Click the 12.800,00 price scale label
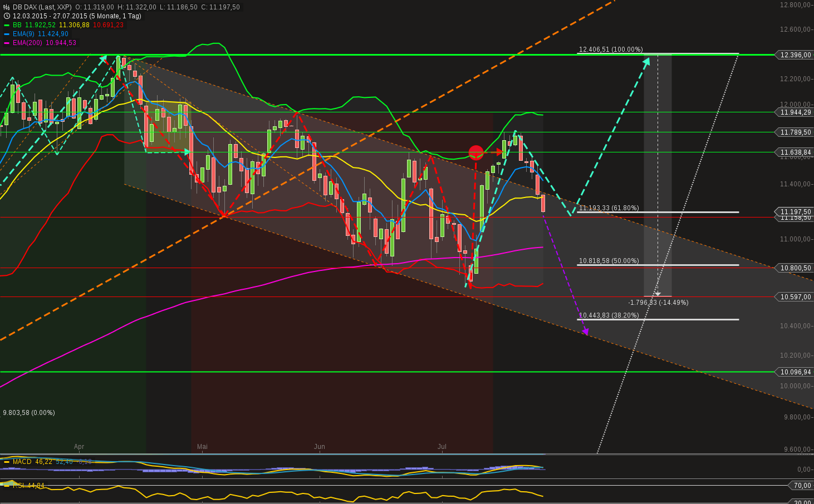This screenshot has height=504, width=814. (x=795, y=5)
